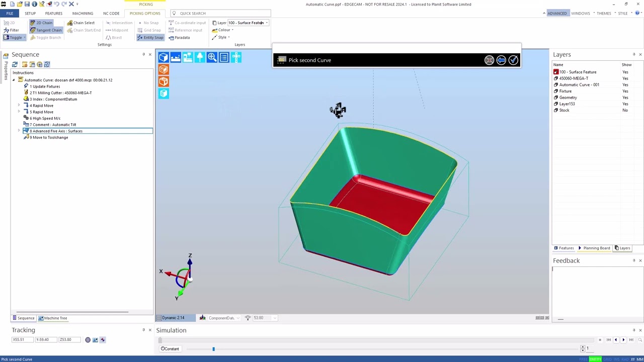Expand the 4 Rapid Move instruction
The height and width of the screenshot is (362, 644).
tap(19, 106)
